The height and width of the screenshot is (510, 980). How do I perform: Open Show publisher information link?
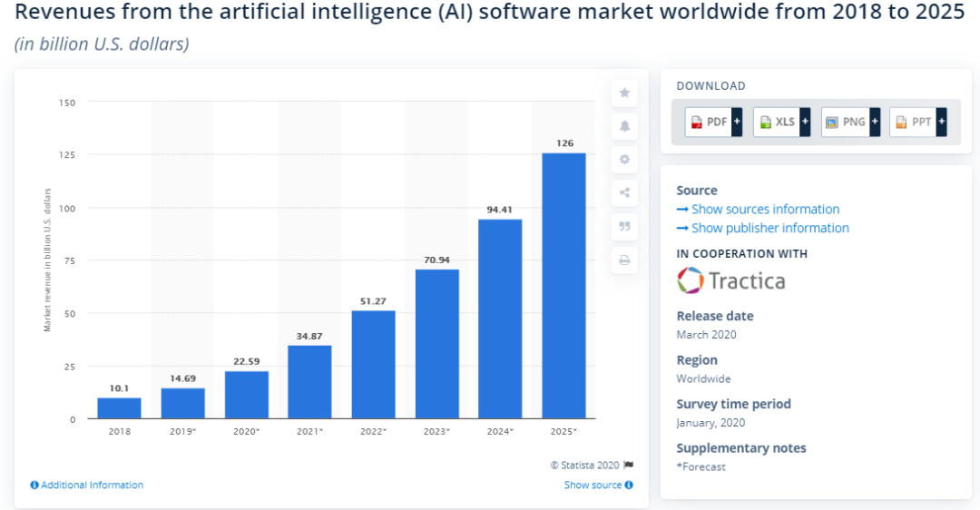coord(769,228)
